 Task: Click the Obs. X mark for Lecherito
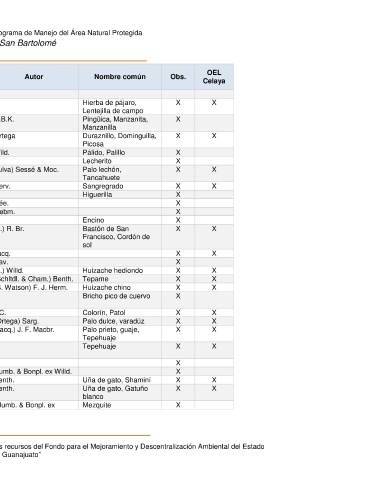tap(178, 161)
